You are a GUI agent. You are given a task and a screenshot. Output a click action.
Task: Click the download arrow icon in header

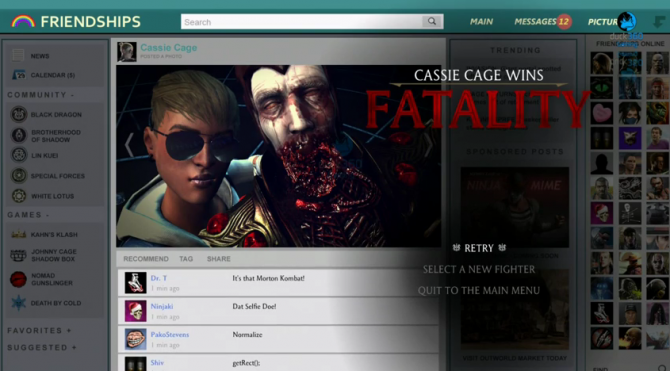pos(659,21)
